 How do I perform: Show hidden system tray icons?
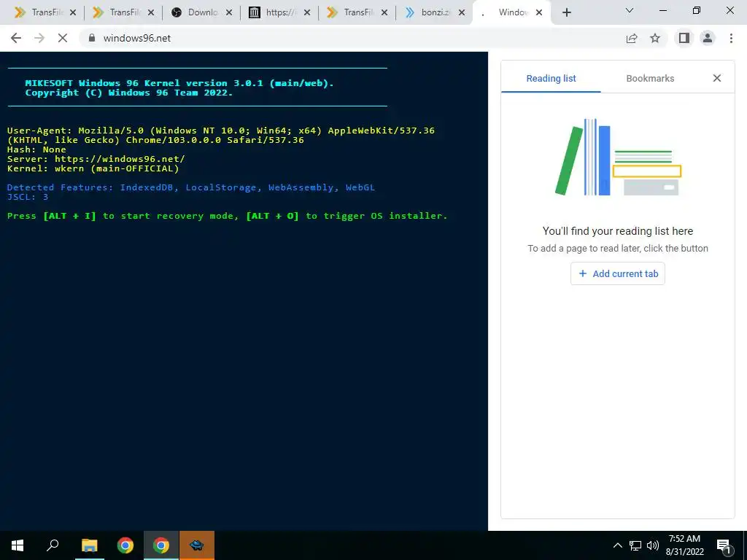(617, 545)
